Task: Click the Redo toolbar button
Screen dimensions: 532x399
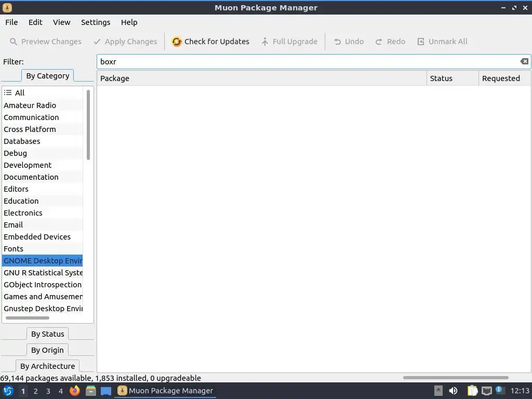Action: (390, 42)
